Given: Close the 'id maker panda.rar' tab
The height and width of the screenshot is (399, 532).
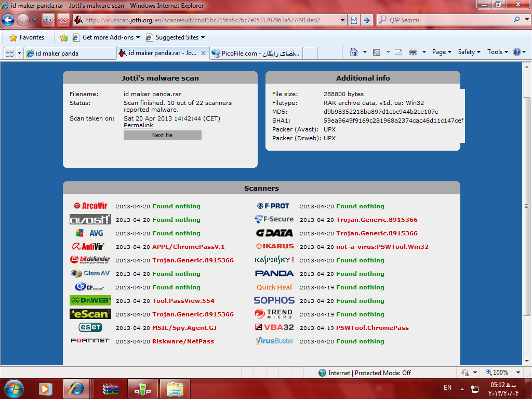Looking at the screenshot, I should 203,53.
